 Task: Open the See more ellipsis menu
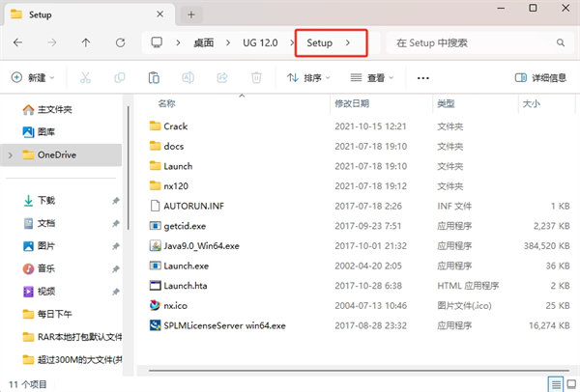point(422,77)
